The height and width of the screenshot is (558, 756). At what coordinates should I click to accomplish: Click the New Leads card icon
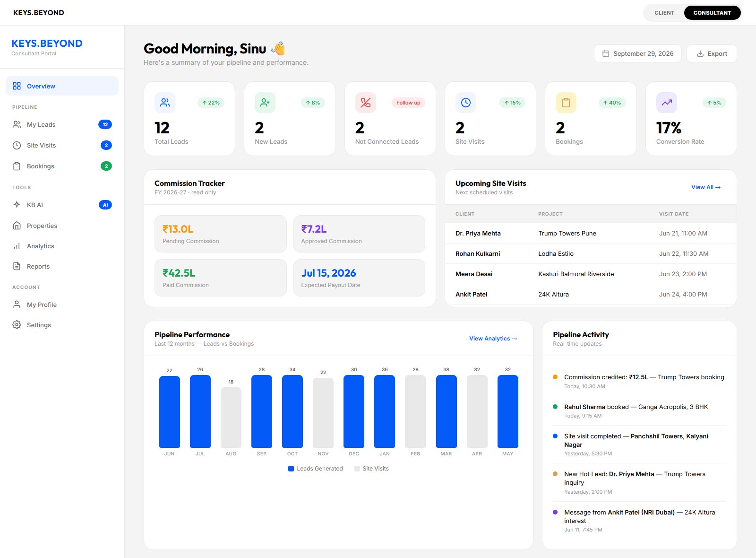265,103
